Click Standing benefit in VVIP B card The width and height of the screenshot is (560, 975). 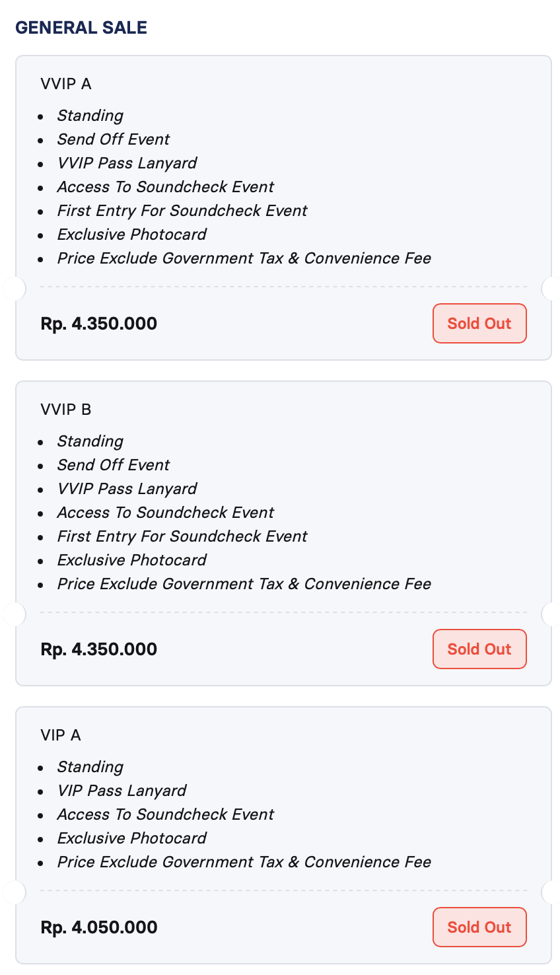pyautogui.click(x=90, y=441)
